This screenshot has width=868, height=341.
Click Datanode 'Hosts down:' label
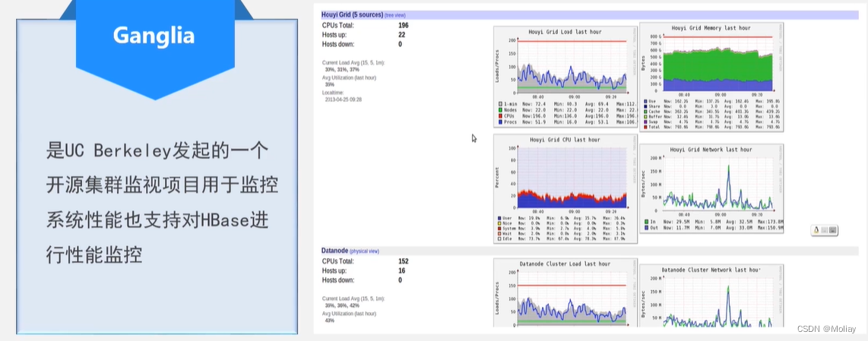pos(338,280)
